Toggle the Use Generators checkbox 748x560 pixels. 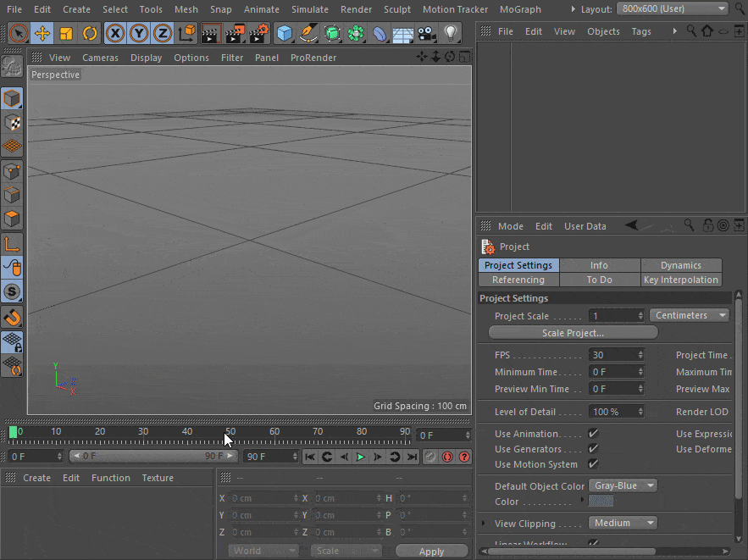click(593, 449)
